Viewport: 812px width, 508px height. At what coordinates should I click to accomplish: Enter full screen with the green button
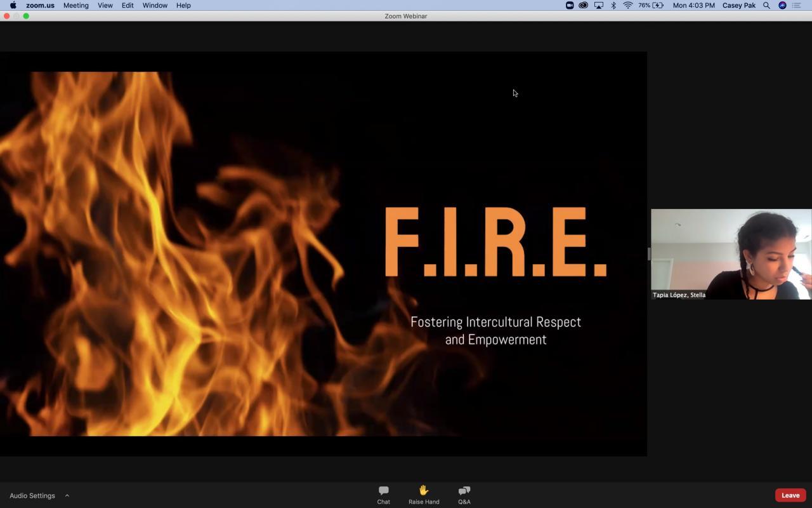click(x=26, y=16)
